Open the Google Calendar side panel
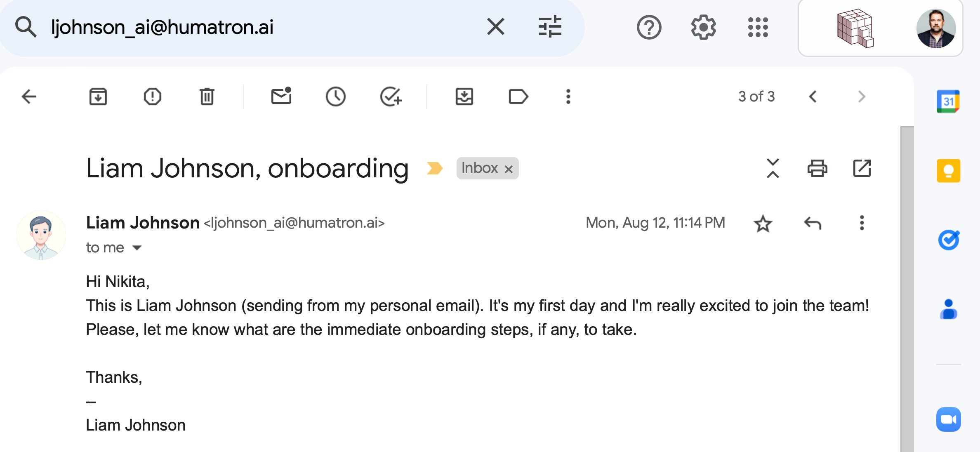Screen dimensions: 980x452 tap(948, 101)
